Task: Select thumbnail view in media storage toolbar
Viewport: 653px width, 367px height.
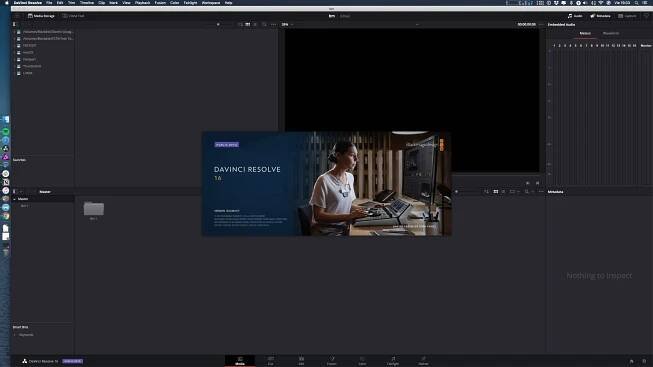Action: (x=248, y=25)
